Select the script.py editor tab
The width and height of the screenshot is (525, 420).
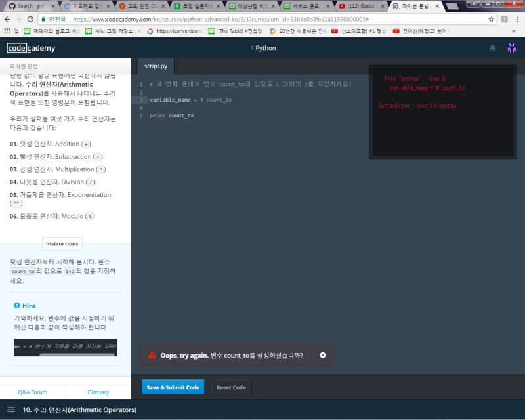pos(156,66)
